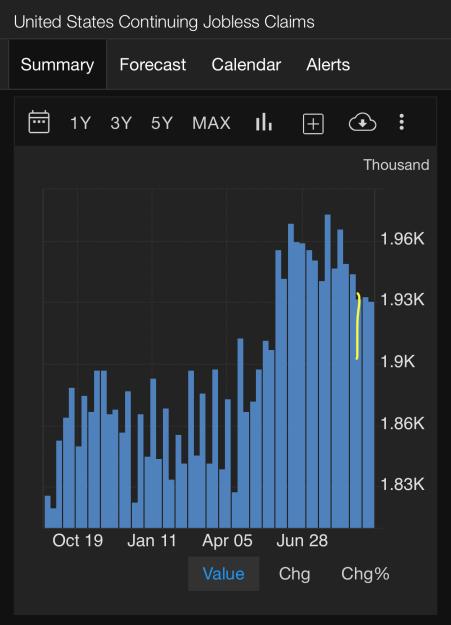Click the 'Apr 05' date label
The image size is (451, 625).
227,541
